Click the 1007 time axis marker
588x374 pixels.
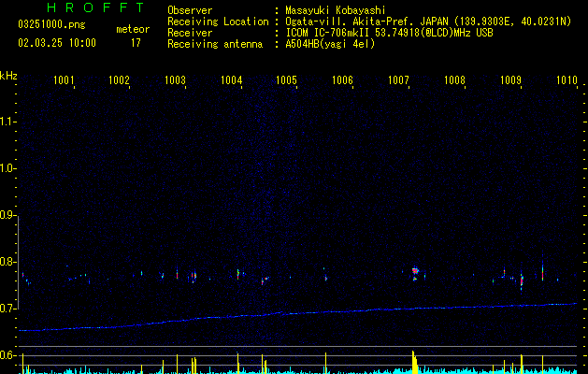tap(398, 79)
